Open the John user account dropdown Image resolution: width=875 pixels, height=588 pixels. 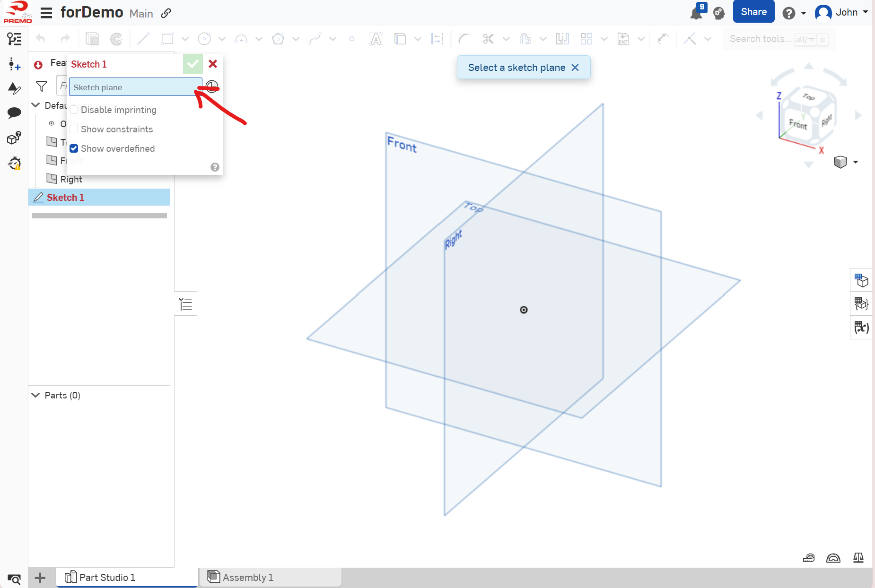pos(841,12)
